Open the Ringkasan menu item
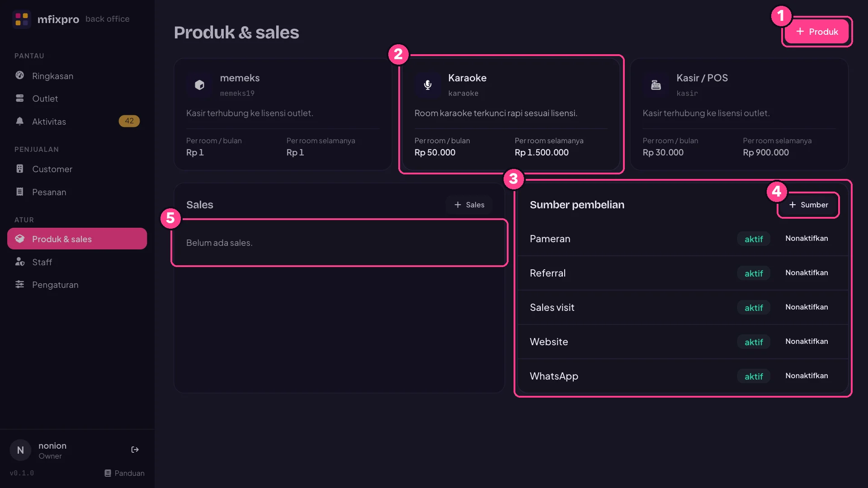 pos(77,76)
